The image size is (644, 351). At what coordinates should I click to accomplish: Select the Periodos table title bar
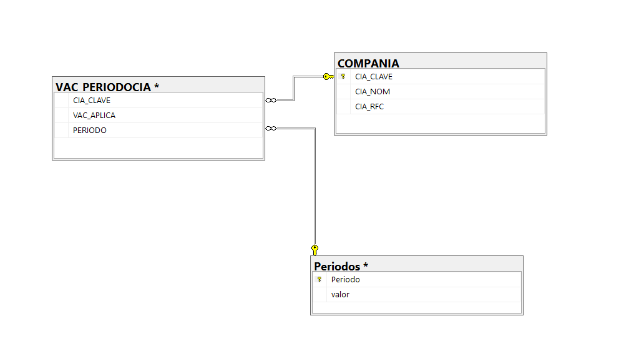pos(416,264)
